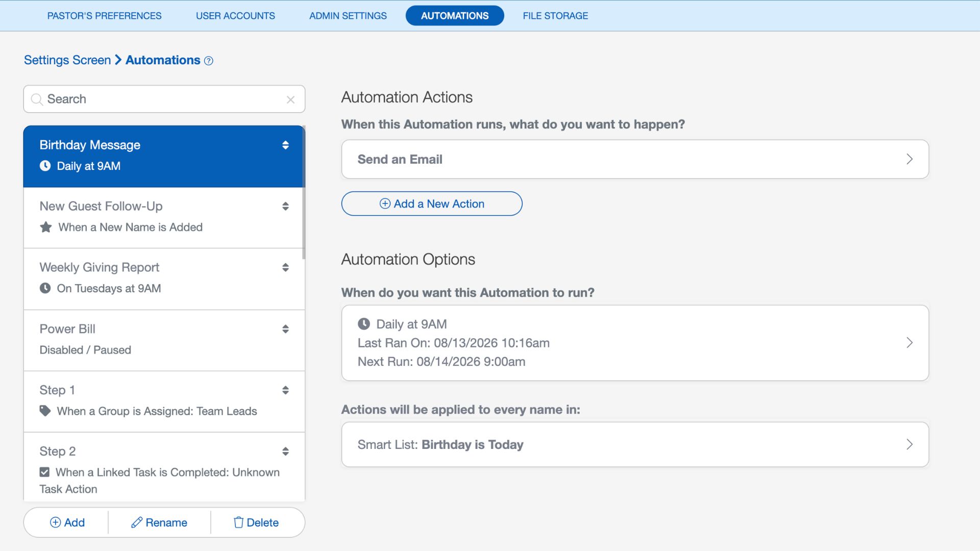Image resolution: width=980 pixels, height=551 pixels.
Task: Select the Automations tab
Action: click(455, 16)
